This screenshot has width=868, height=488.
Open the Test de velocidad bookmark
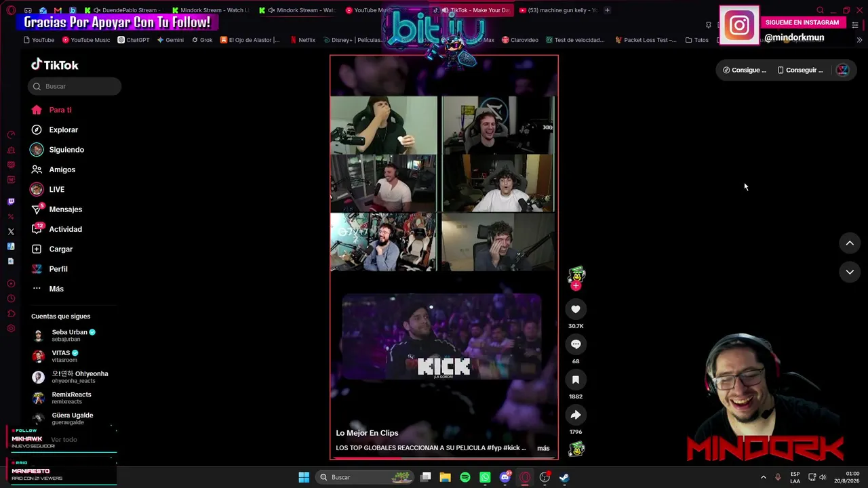(575, 40)
